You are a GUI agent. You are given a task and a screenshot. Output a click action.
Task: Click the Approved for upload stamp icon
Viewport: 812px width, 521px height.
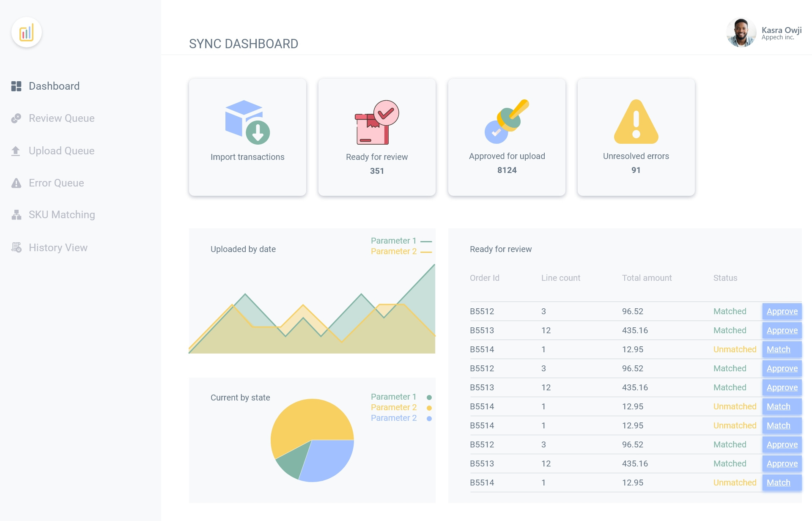coord(506,122)
